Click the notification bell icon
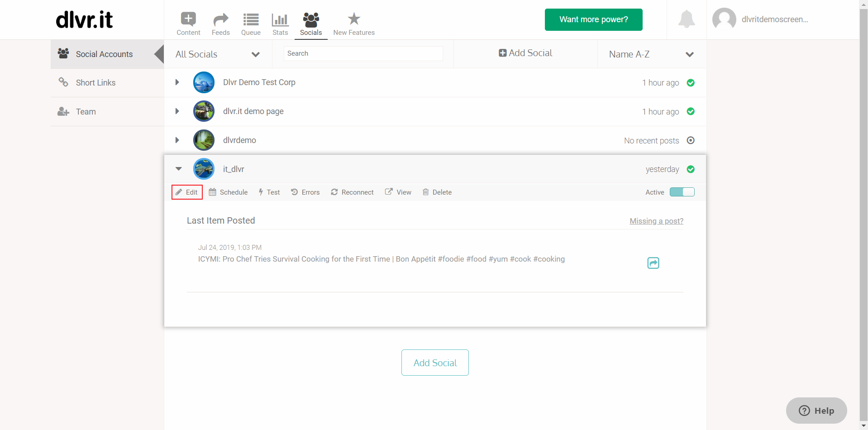This screenshot has width=868, height=430. [687, 19]
